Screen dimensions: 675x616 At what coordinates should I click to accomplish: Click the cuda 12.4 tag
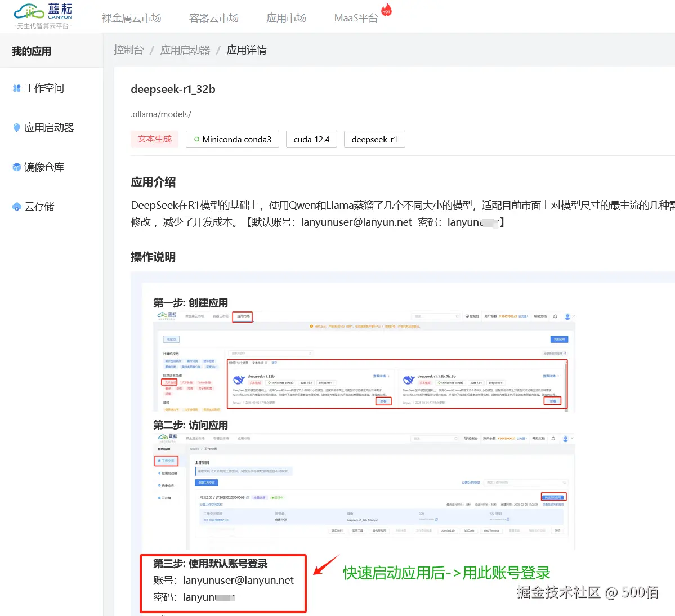point(311,139)
